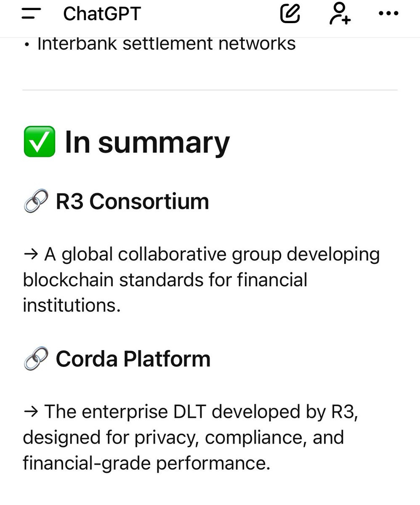
Task: Start a new chat with compose icon
Action: [x=290, y=13]
